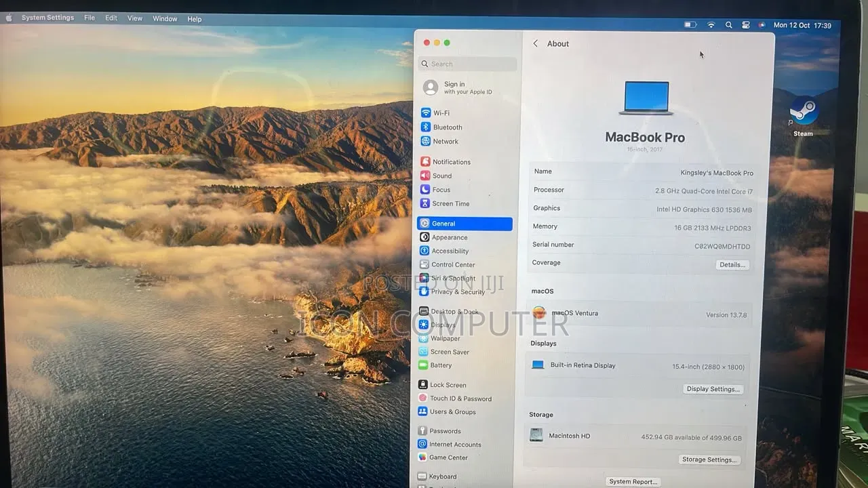Open Steam shortcut on desktop
Image resolution: width=868 pixels, height=488 pixels.
pyautogui.click(x=804, y=116)
